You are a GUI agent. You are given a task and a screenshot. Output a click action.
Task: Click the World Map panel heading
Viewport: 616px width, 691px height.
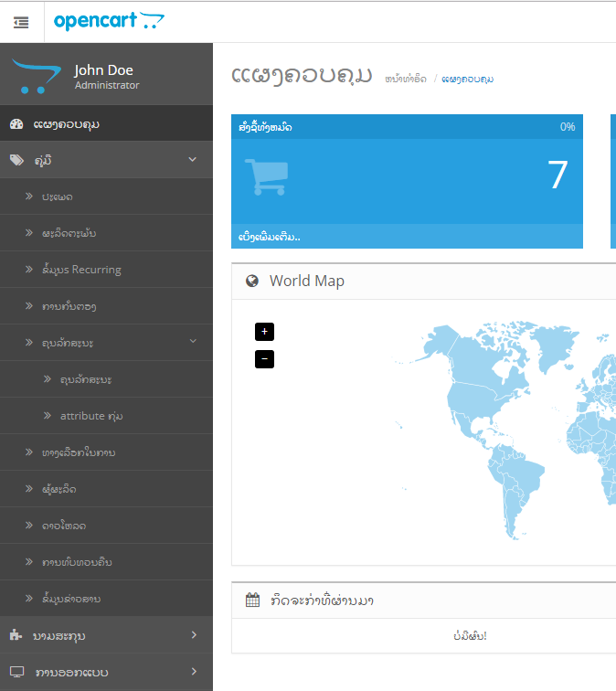307,281
